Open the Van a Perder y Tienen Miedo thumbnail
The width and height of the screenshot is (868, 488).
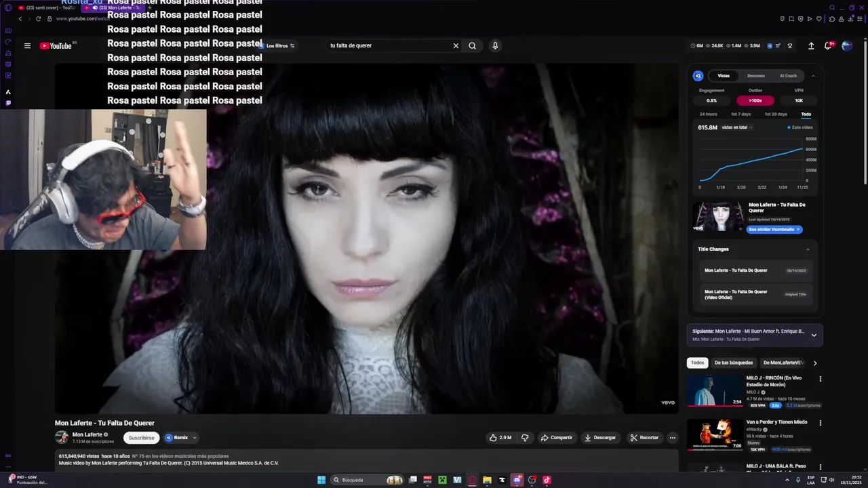point(715,434)
